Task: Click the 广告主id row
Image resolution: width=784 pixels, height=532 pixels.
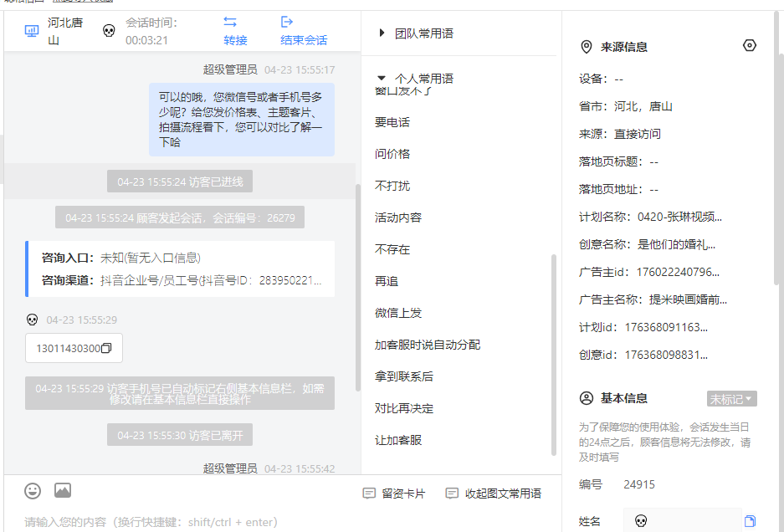Action: coord(649,272)
